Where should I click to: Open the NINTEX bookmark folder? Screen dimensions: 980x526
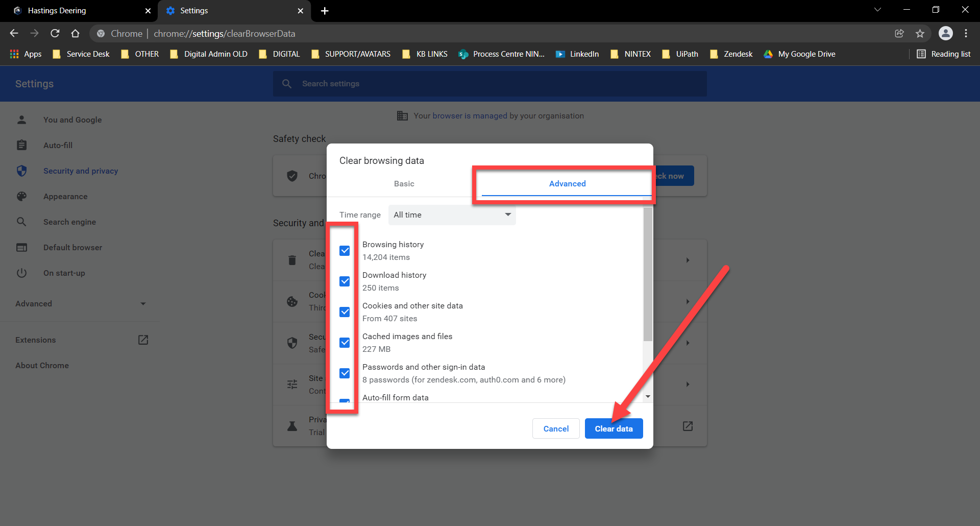(x=631, y=54)
